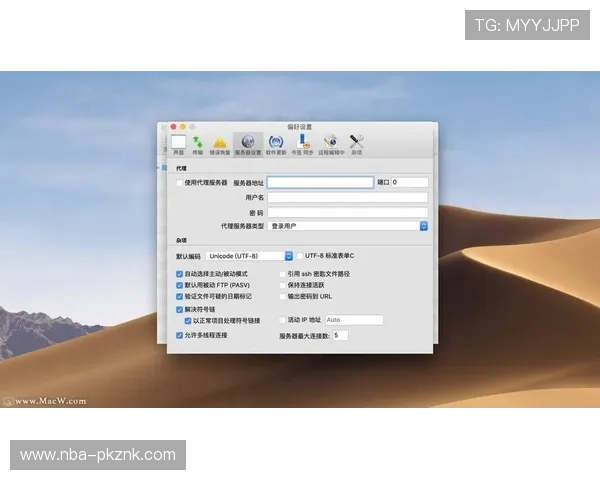This screenshot has width=600, height=480.
Task: Click the 密码 password field
Action: (347, 213)
